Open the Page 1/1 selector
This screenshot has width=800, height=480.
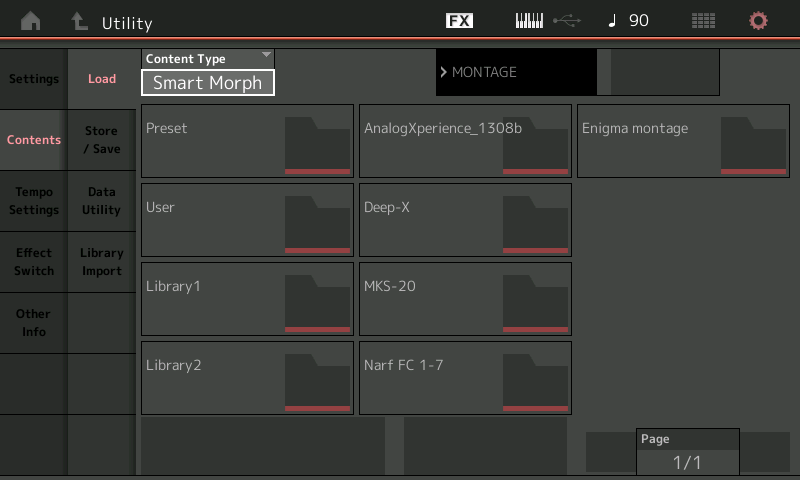point(687,452)
